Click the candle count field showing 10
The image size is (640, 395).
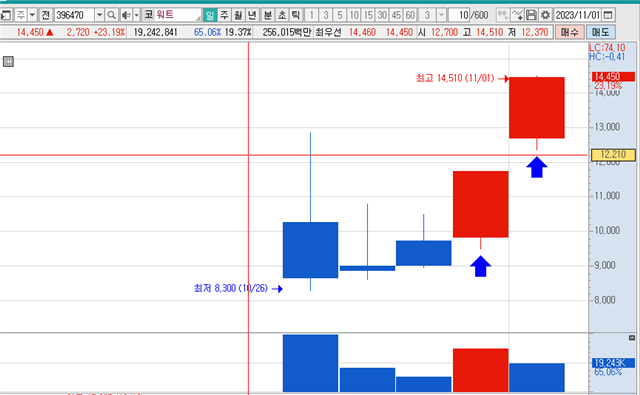[x=459, y=16]
